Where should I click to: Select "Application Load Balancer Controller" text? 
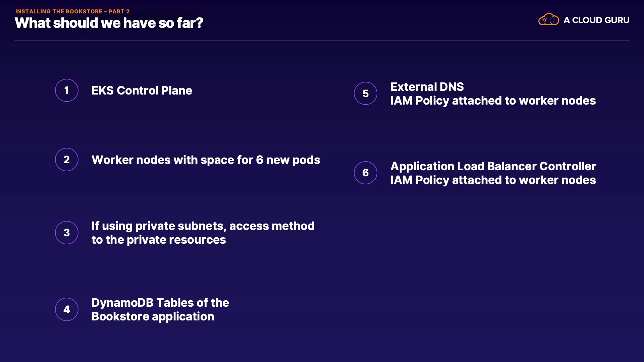pos(493,166)
